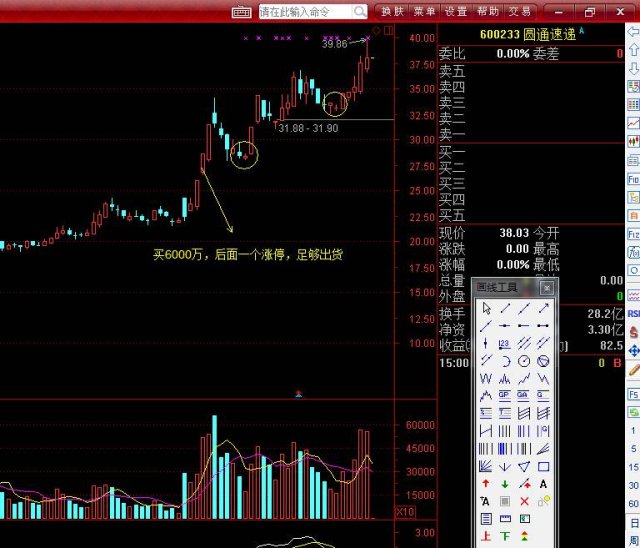Select the red up-arrow marker tool
Screen dimensions: 640x548
486,484
